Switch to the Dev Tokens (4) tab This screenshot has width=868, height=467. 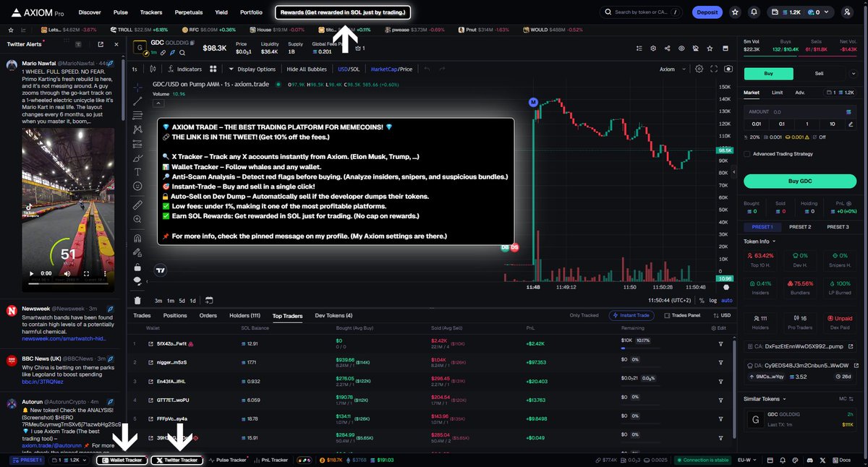tap(333, 315)
